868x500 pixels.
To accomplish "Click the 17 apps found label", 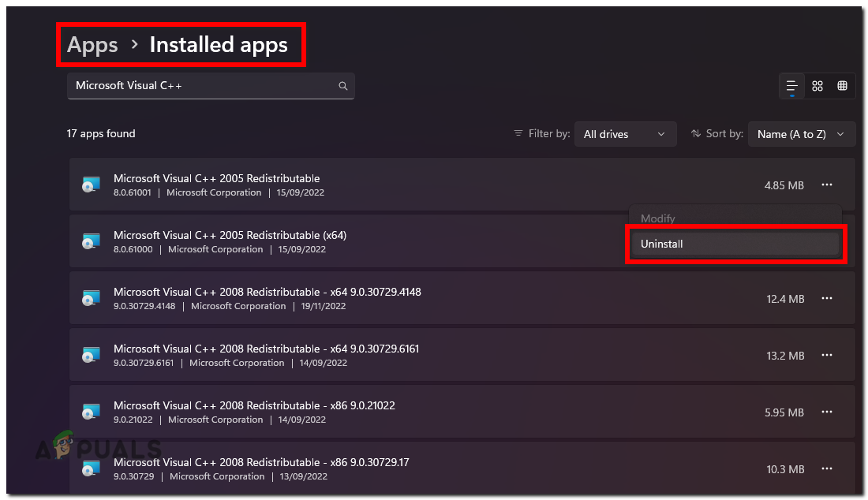I will 101,134.
